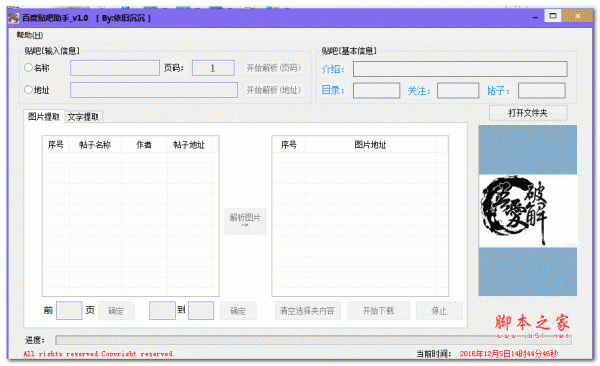Click 停止 button
The width and height of the screenshot is (600, 366).
coord(439,310)
